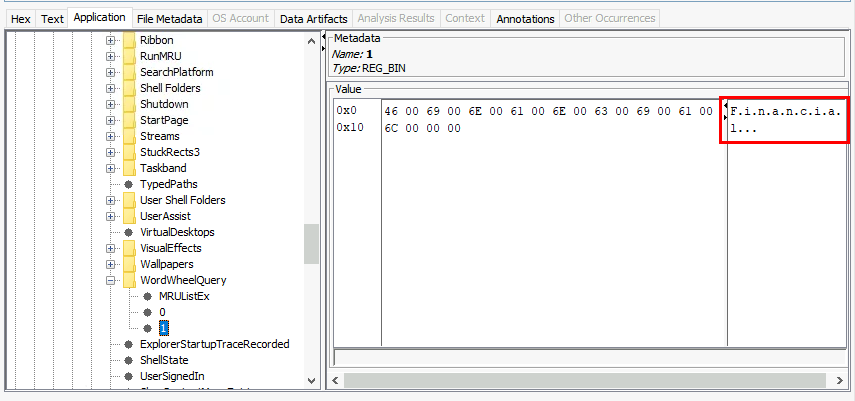Viewport: 855px width, 401px height.
Task: Click the VirtualDesktops value bullet icon
Action: [129, 232]
